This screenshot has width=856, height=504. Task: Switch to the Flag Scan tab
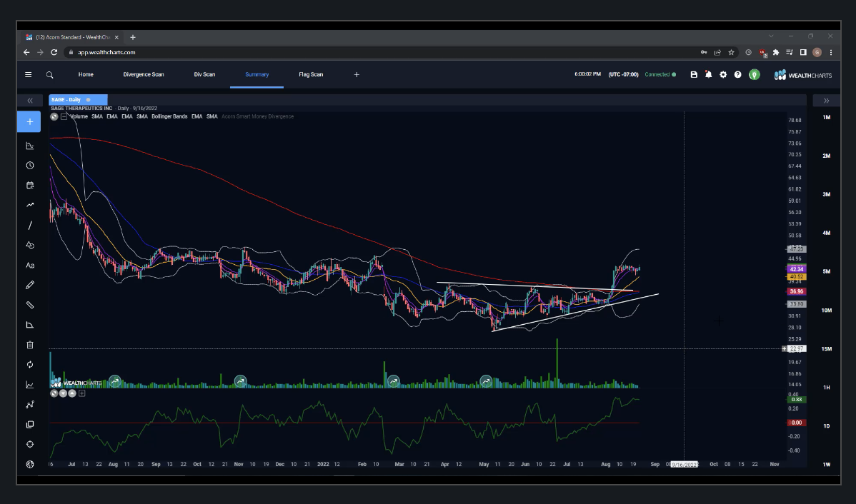[311, 75]
